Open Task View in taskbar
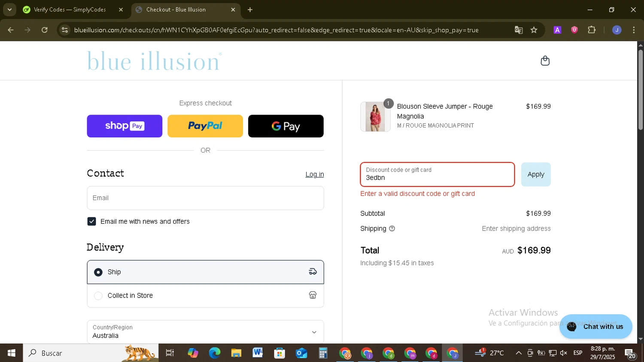This screenshot has width=644, height=362. [x=170, y=353]
